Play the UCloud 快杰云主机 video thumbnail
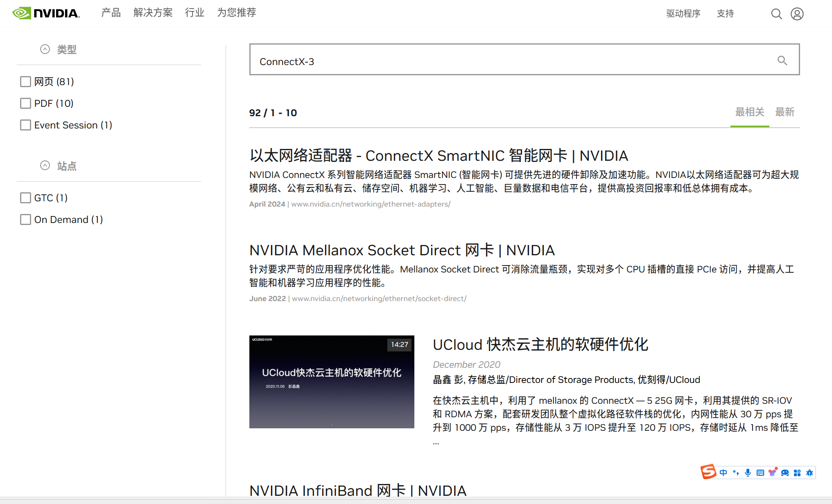 (332, 382)
